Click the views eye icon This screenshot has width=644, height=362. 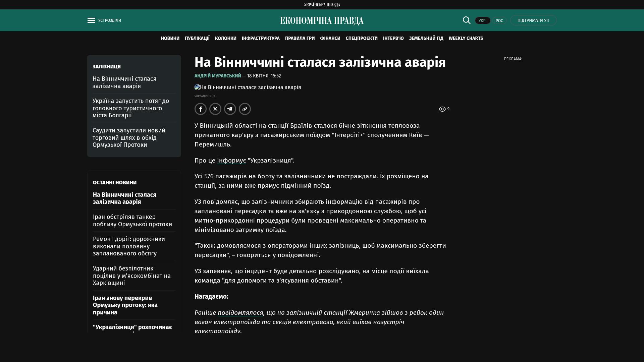pyautogui.click(x=442, y=109)
